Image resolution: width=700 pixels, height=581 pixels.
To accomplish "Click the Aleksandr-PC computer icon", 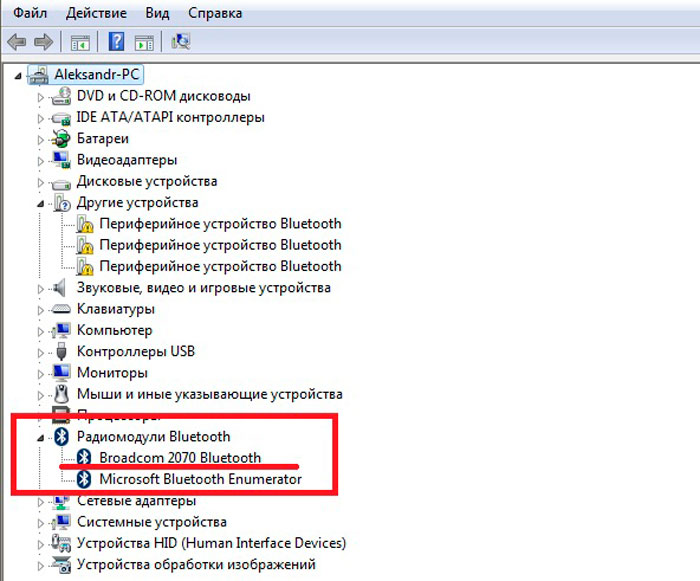I will (38, 75).
